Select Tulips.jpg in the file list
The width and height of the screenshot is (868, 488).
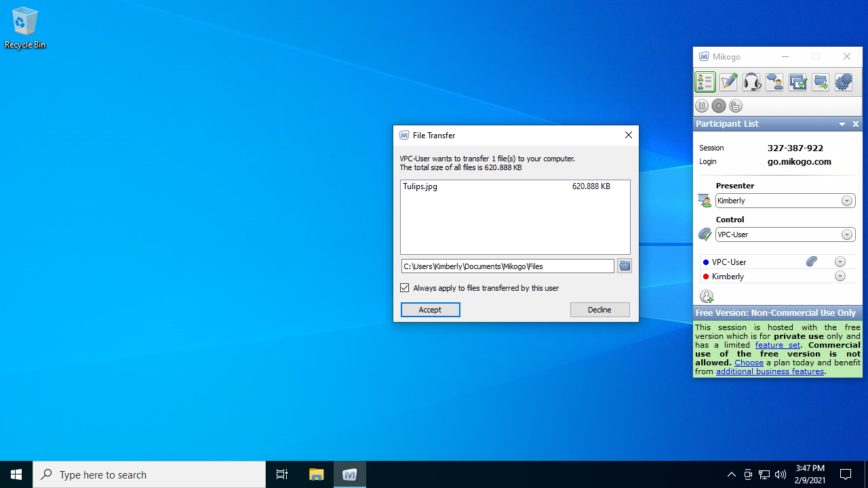tap(420, 186)
